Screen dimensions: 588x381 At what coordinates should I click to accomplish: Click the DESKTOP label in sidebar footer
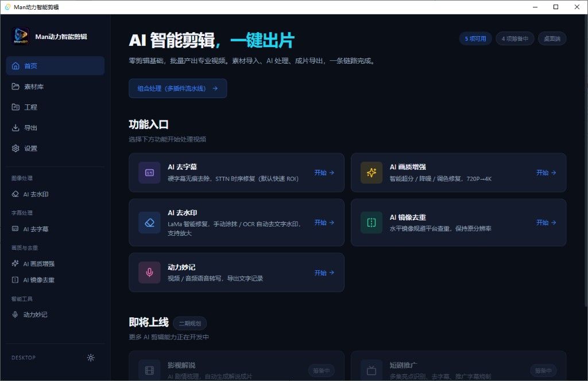pyautogui.click(x=24, y=358)
